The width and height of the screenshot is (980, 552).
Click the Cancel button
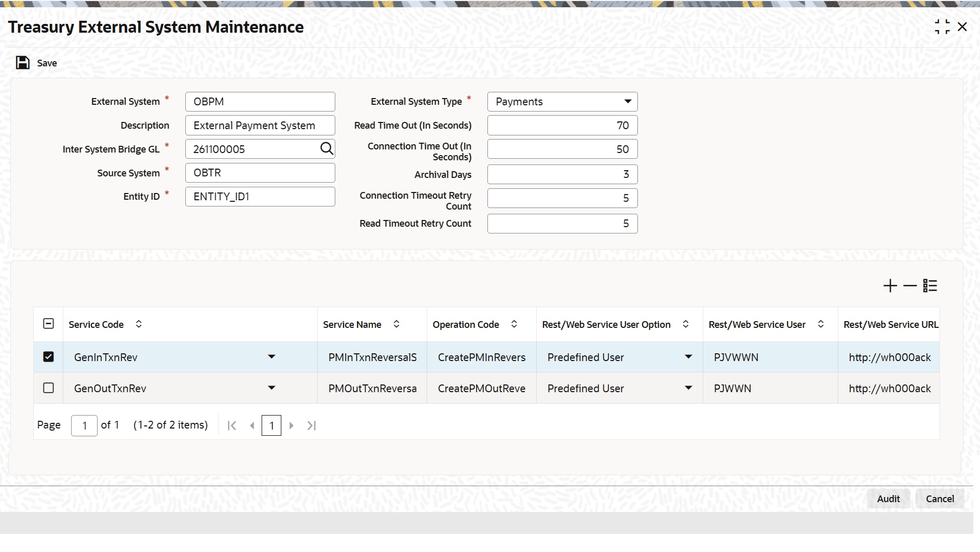tap(940, 499)
